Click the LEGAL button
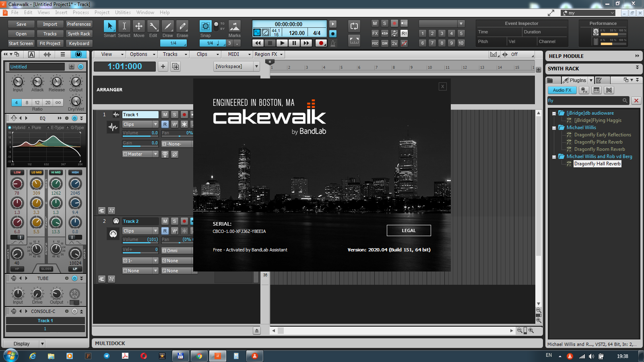Image resolution: width=644 pixels, height=362 pixels. [409, 230]
